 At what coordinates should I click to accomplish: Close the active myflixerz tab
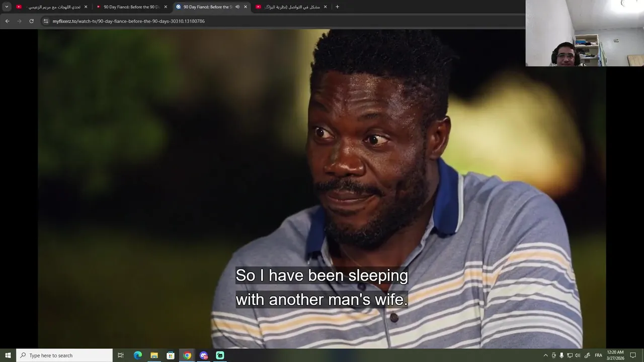246,7
